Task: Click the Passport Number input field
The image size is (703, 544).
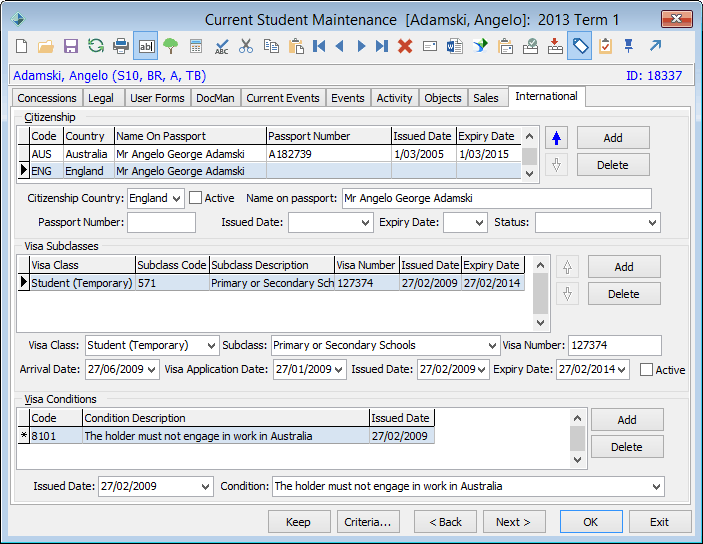Action: coord(161,222)
